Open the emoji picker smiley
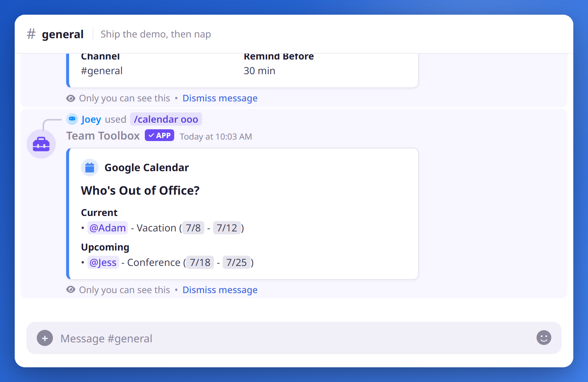Viewport: 588px width, 382px height. click(544, 338)
